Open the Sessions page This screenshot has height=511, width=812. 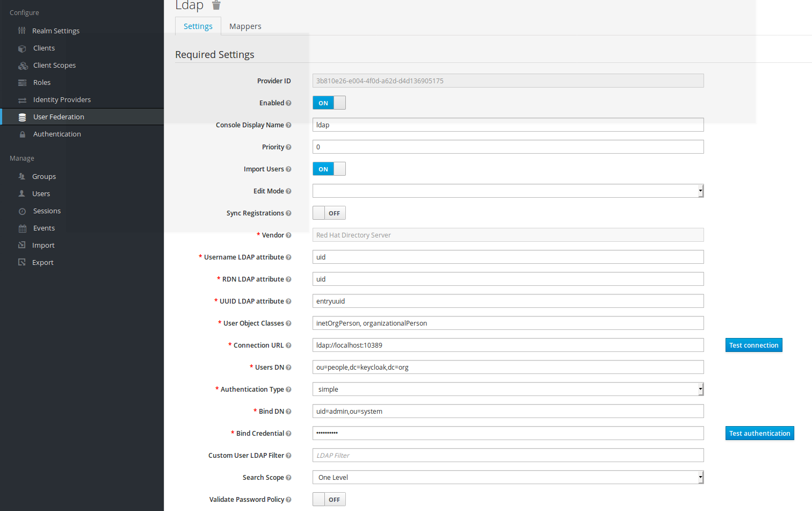[46, 211]
